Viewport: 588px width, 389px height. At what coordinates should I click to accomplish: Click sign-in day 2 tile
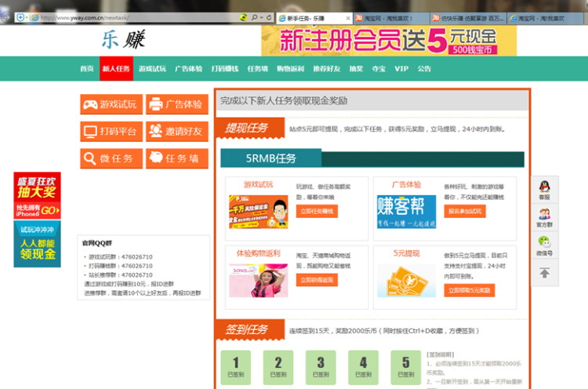pos(278,368)
